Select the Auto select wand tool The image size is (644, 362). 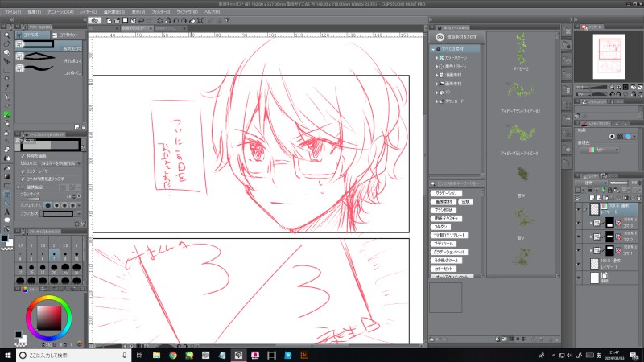point(6,79)
